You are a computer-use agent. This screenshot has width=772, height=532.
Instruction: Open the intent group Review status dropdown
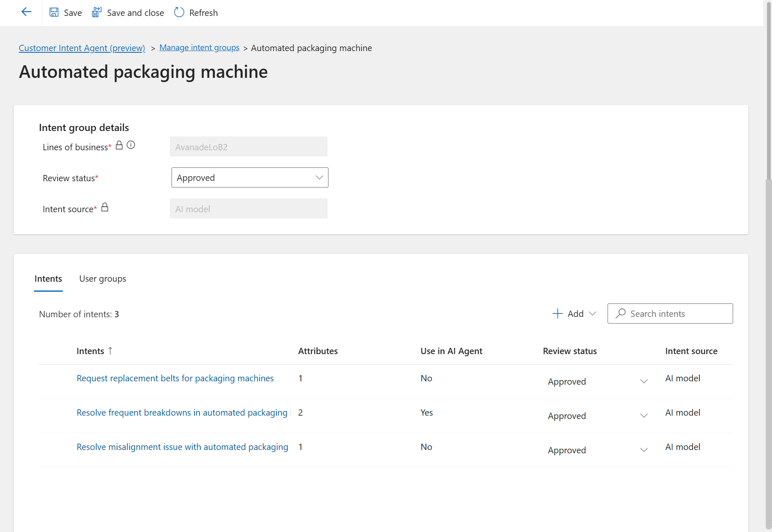pos(250,178)
